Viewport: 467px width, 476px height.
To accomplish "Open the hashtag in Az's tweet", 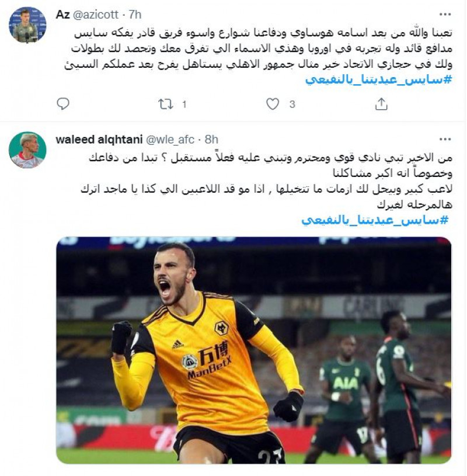I will click(378, 79).
